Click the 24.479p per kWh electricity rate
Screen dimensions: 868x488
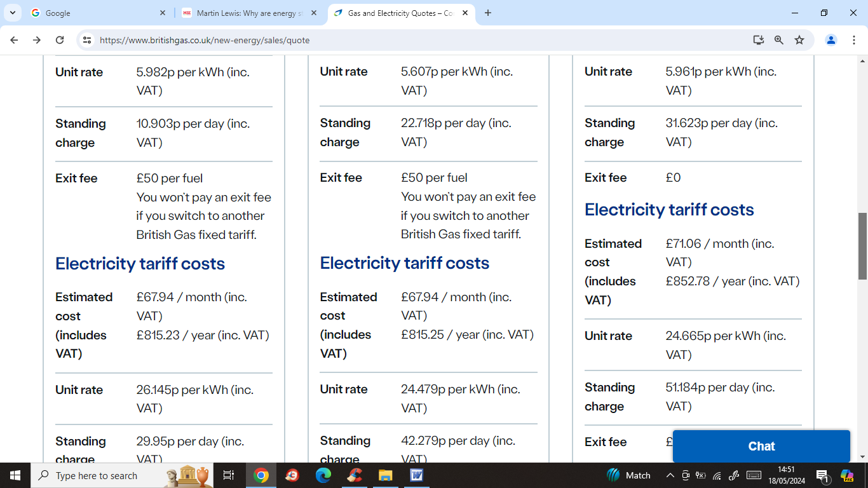[x=461, y=398]
